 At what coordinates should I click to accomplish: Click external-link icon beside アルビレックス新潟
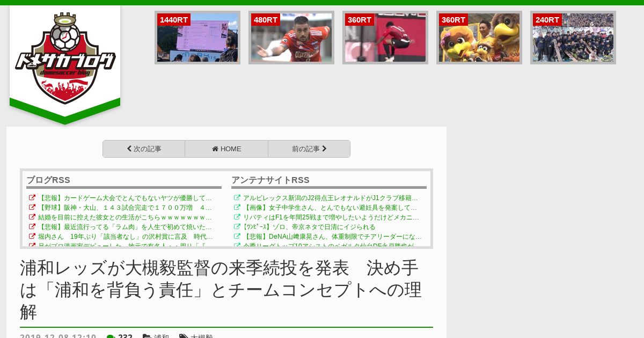pyautogui.click(x=237, y=198)
